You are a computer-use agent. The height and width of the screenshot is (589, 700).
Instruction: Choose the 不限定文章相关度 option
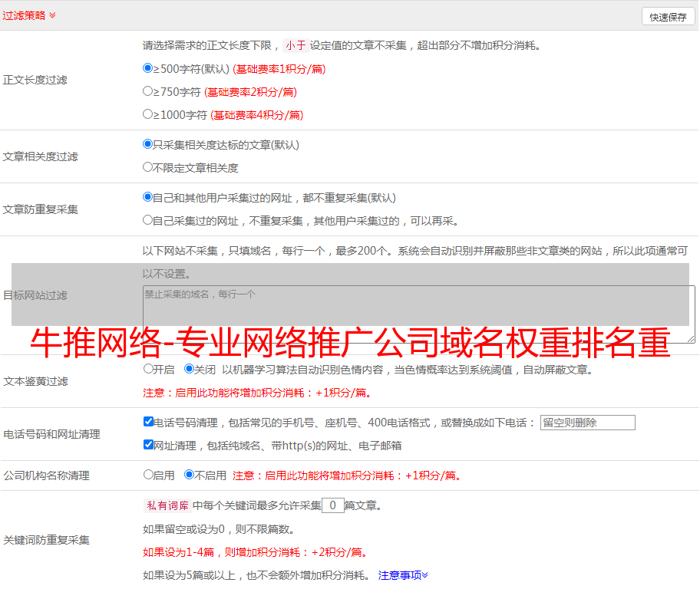[147, 167]
